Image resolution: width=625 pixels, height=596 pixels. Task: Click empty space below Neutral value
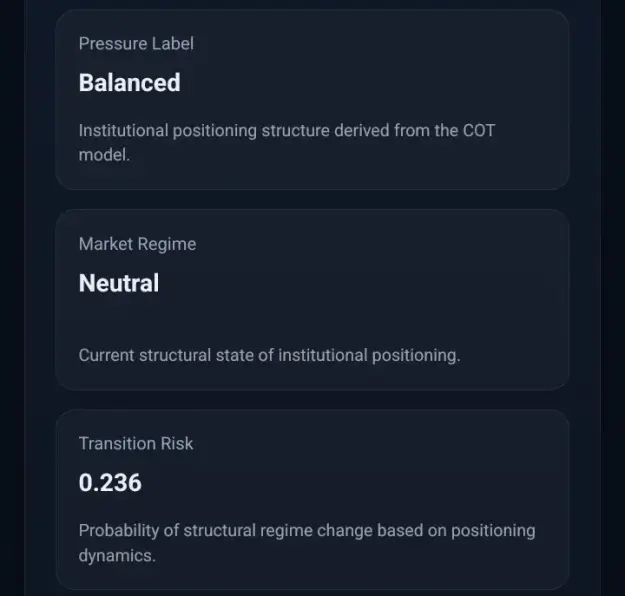[x=312, y=321]
